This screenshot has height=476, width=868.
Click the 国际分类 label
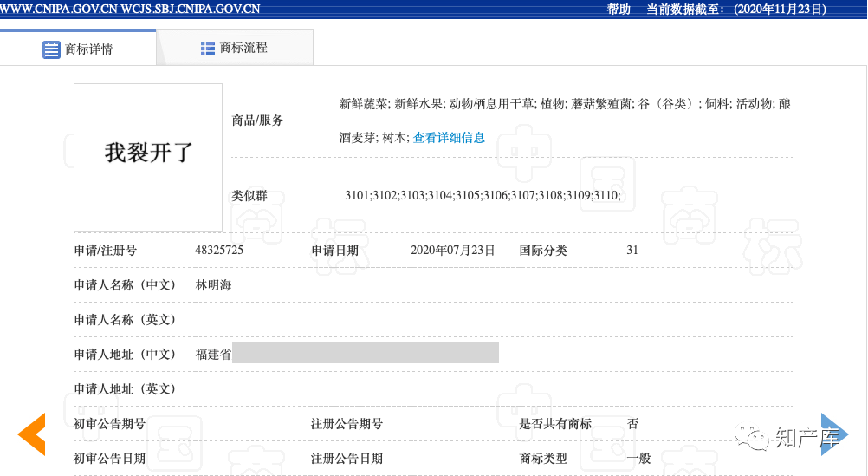543,251
